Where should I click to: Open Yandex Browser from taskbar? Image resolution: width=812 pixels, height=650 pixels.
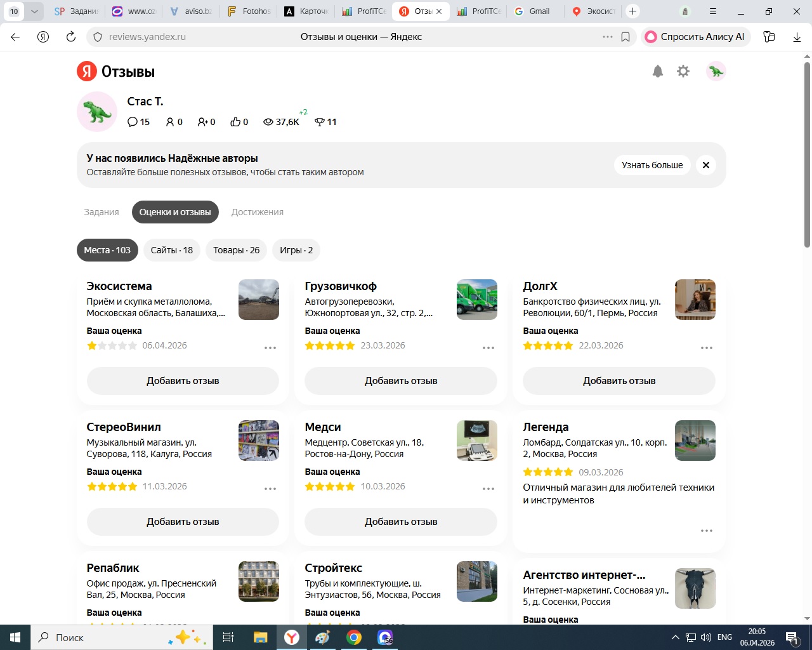[x=292, y=637]
